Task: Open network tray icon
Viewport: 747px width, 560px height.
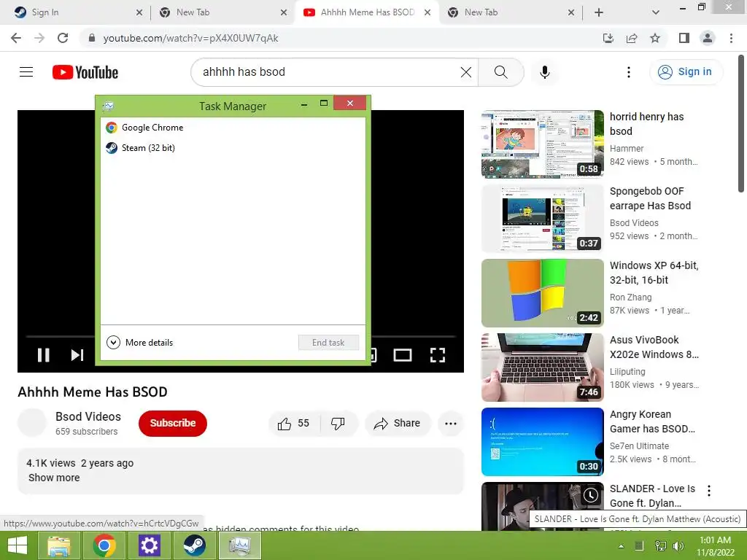Action: [660, 545]
